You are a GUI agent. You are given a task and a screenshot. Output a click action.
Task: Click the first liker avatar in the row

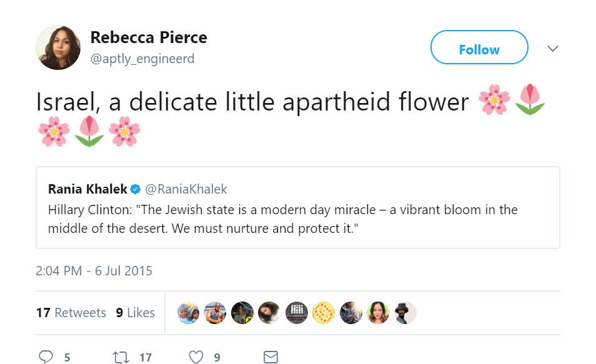(x=188, y=313)
